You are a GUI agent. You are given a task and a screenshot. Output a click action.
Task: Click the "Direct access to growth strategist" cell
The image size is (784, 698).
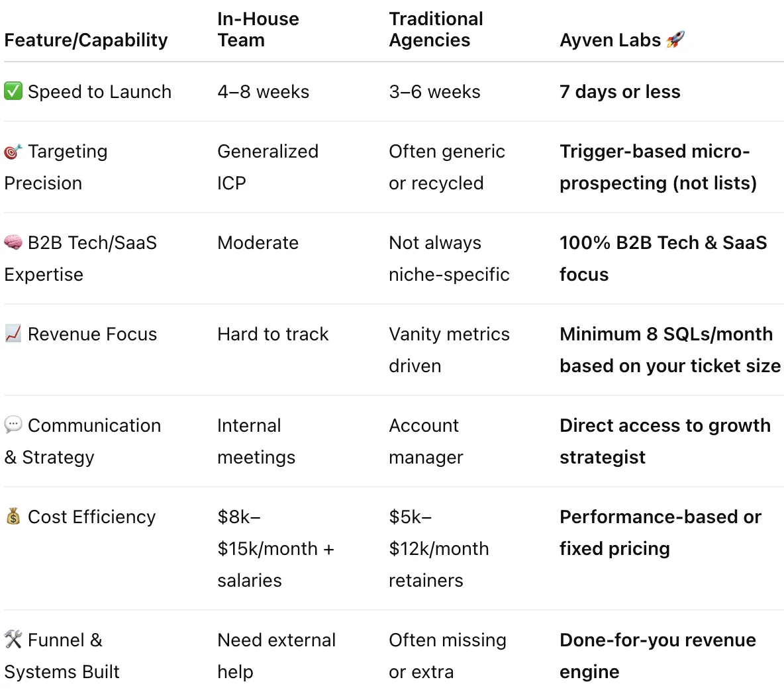click(x=665, y=441)
